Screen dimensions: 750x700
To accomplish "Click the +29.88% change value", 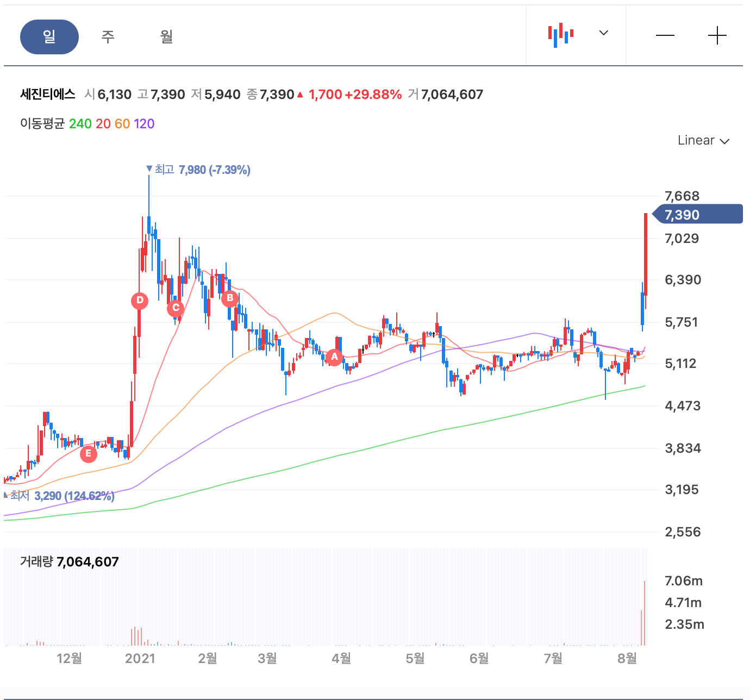I will tap(373, 95).
